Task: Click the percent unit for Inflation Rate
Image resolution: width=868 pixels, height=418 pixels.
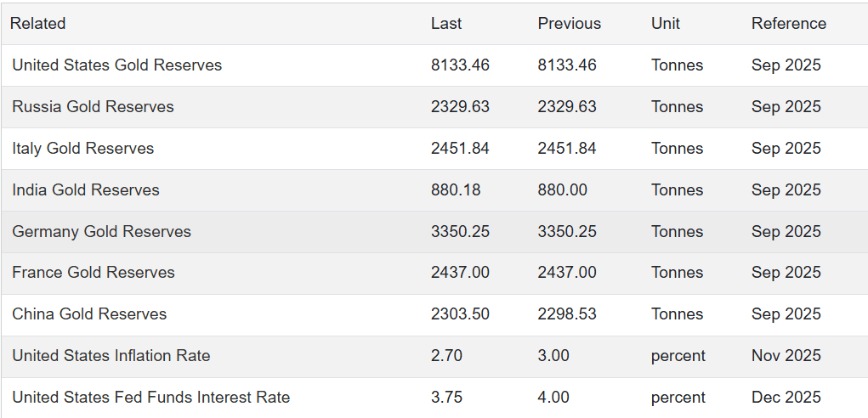Action: [678, 356]
